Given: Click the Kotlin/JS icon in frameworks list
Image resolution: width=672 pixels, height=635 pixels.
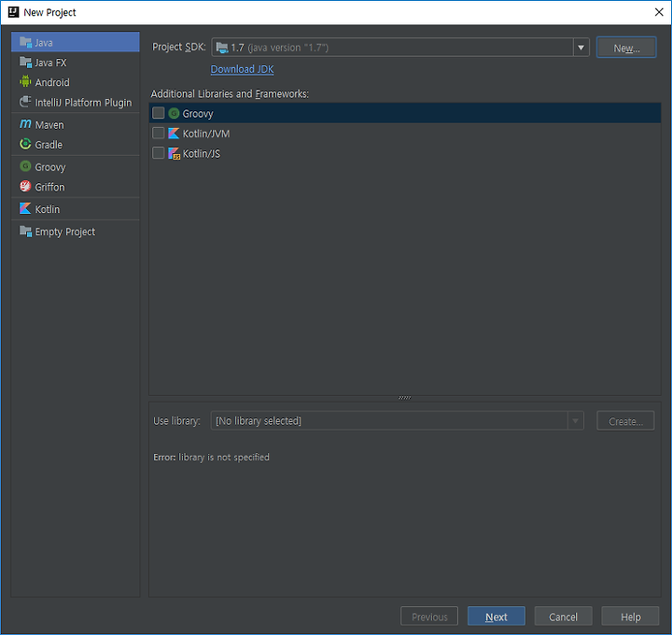Looking at the screenshot, I should (x=174, y=153).
